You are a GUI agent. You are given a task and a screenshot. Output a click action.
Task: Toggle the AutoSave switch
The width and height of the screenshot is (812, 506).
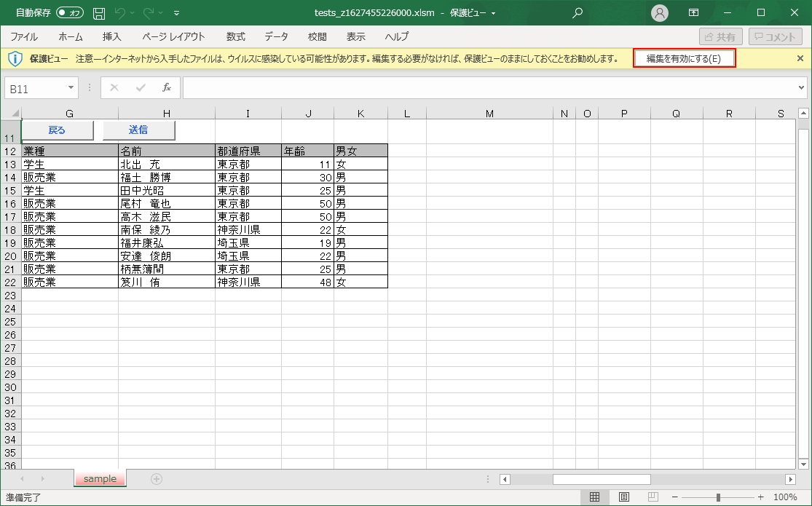click(70, 13)
